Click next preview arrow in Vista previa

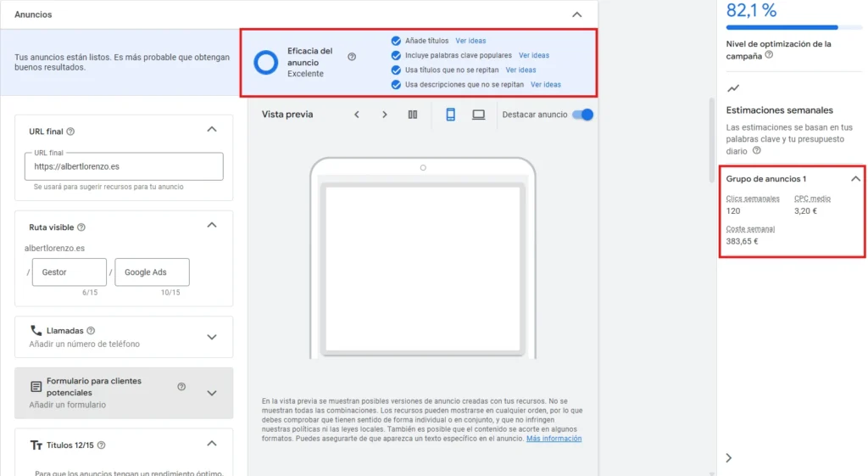pos(385,115)
